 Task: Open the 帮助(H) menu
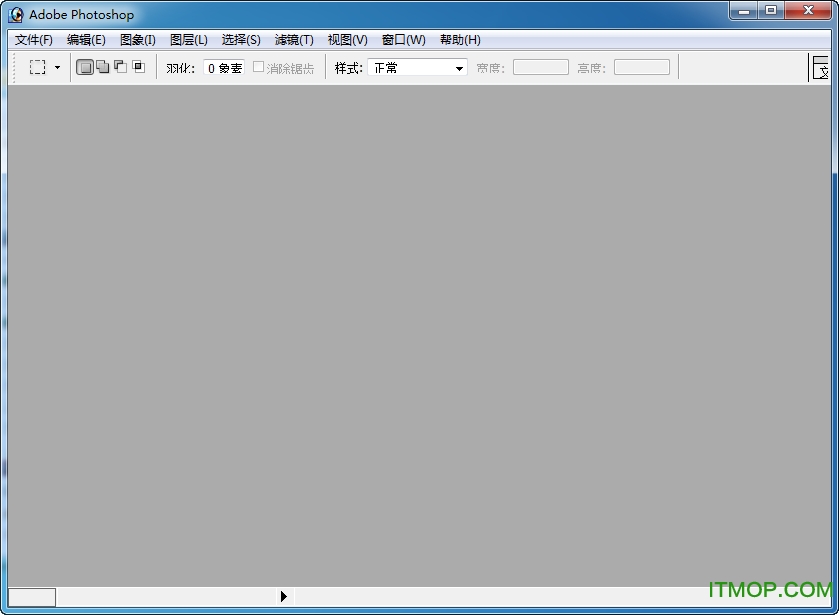(x=460, y=40)
